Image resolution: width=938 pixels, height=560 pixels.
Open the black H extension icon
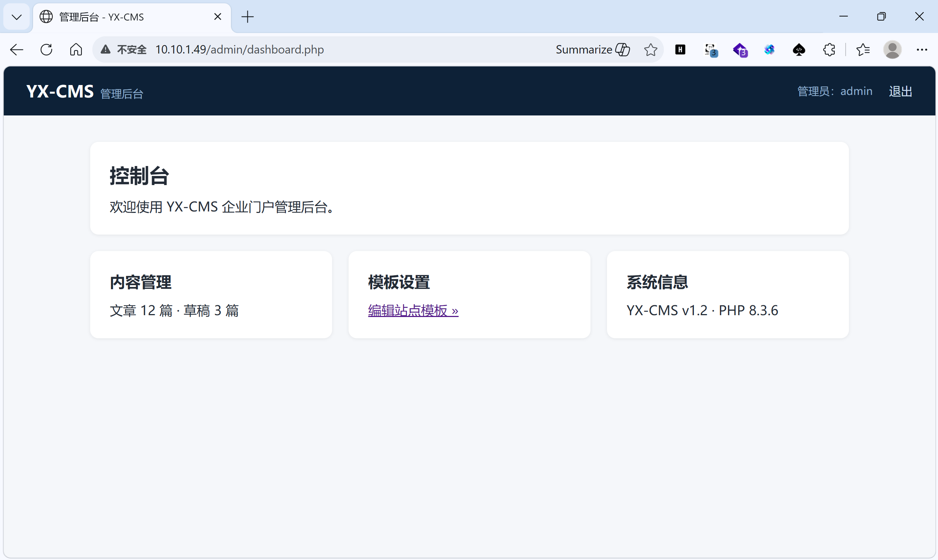[680, 49]
